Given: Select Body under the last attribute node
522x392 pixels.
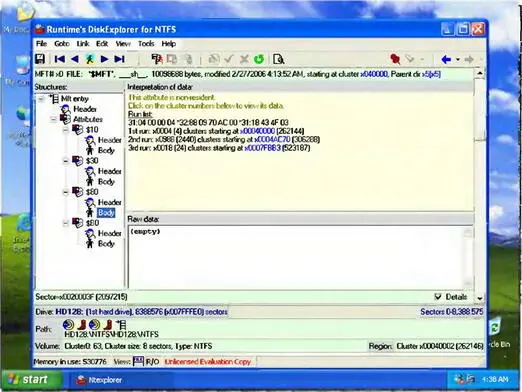Looking at the screenshot, I should (x=106, y=244).
